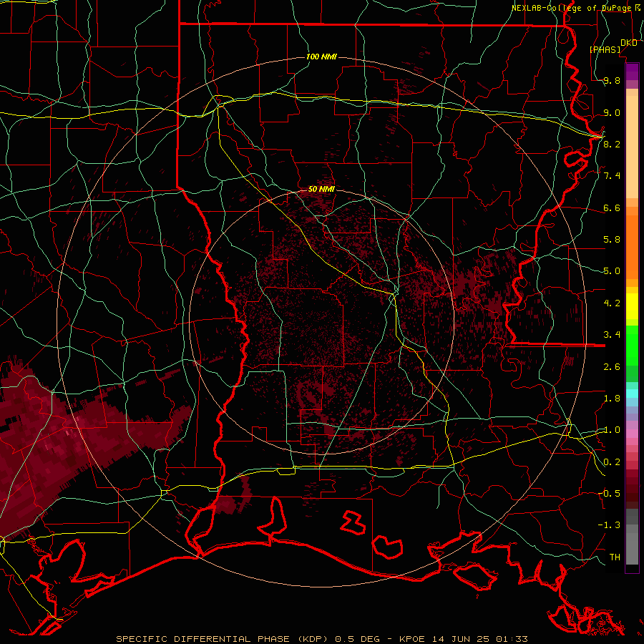Click the 6.6 scale value
The height and width of the screenshot is (644, 644).
click(612, 208)
